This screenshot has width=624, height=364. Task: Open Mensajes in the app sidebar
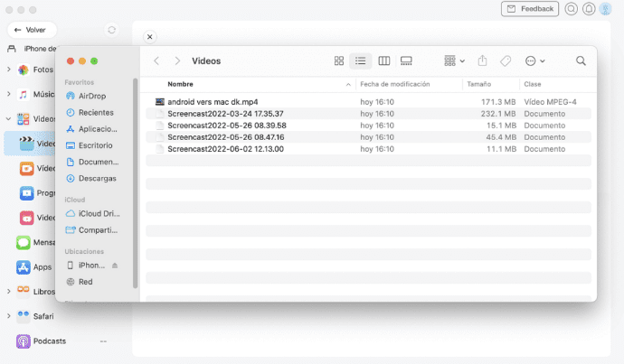35,242
